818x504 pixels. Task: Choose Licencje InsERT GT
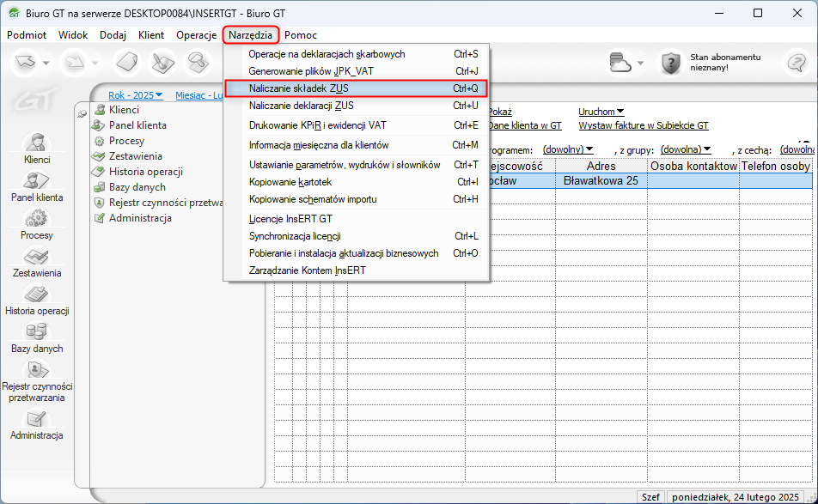tap(356, 219)
